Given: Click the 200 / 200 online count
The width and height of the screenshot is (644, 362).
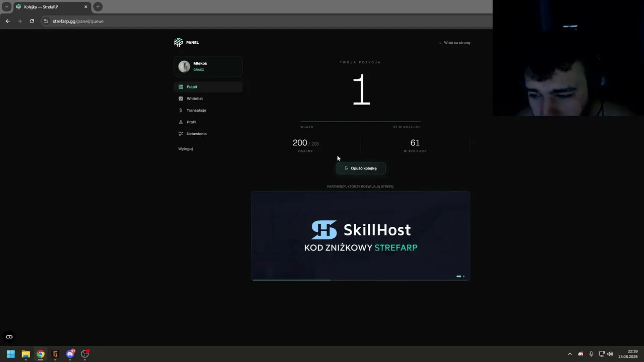Looking at the screenshot, I should coord(306,143).
